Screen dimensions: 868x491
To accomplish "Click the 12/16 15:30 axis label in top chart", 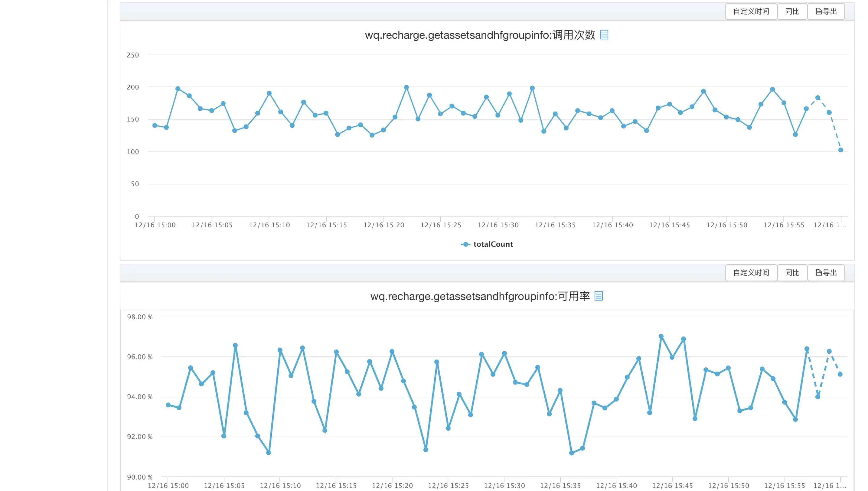I will (498, 225).
